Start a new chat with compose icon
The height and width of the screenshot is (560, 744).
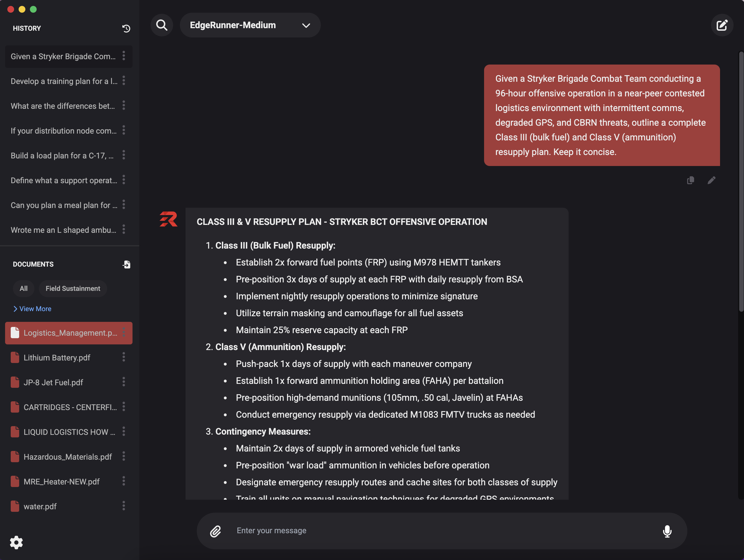point(722,25)
